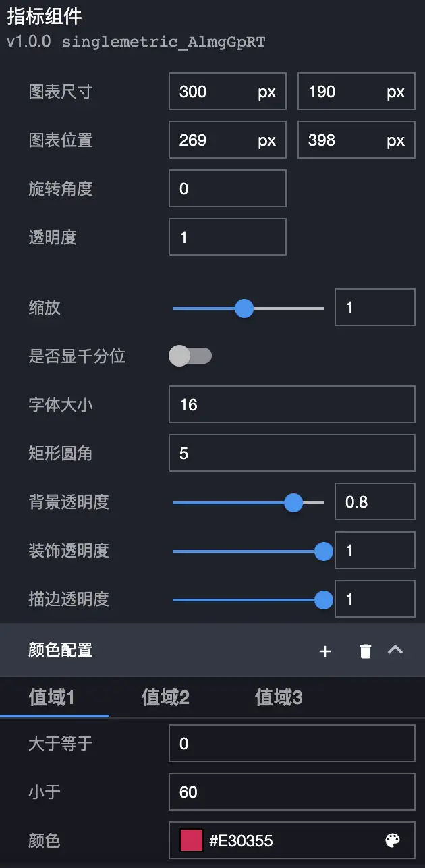This screenshot has height=868, width=425.
Task: Toggle the 是否显千分位 switch
Action: pyautogui.click(x=190, y=356)
